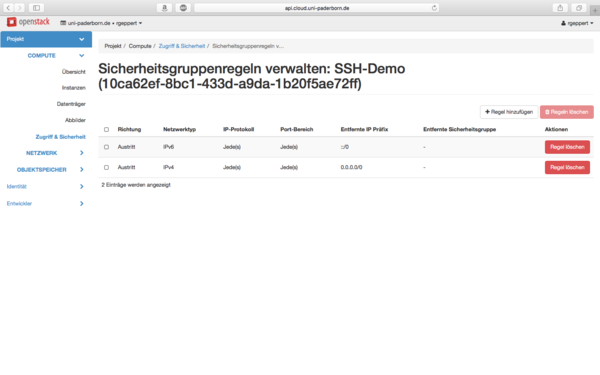
Task: Reload page using address bar refresh icon
Action: 434,8
